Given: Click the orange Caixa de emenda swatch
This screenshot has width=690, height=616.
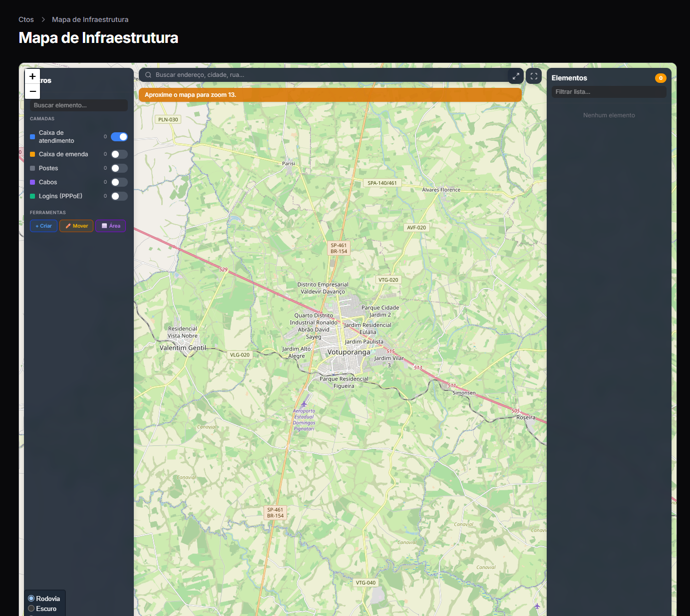Looking at the screenshot, I should coord(32,154).
